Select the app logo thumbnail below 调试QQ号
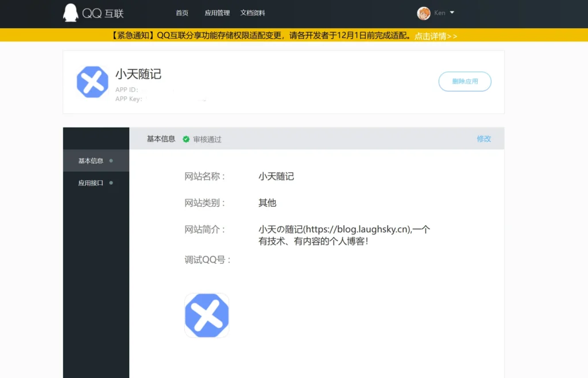The image size is (588, 378). [x=207, y=315]
